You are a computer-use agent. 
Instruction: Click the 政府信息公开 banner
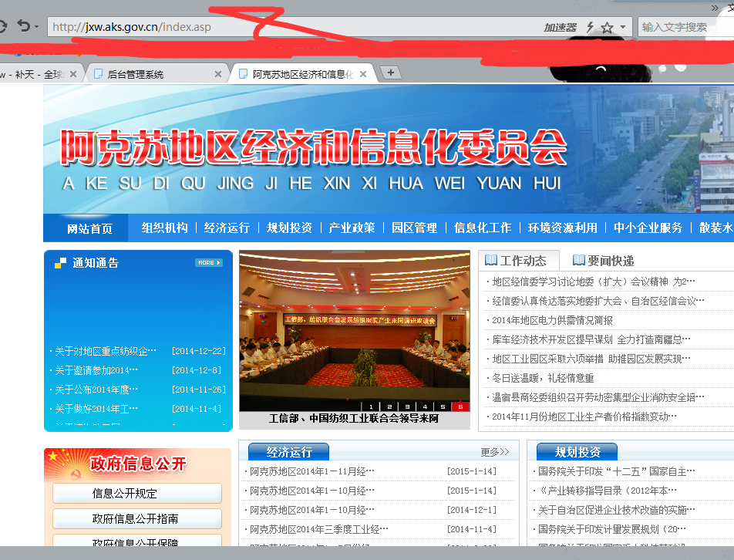tap(137, 464)
